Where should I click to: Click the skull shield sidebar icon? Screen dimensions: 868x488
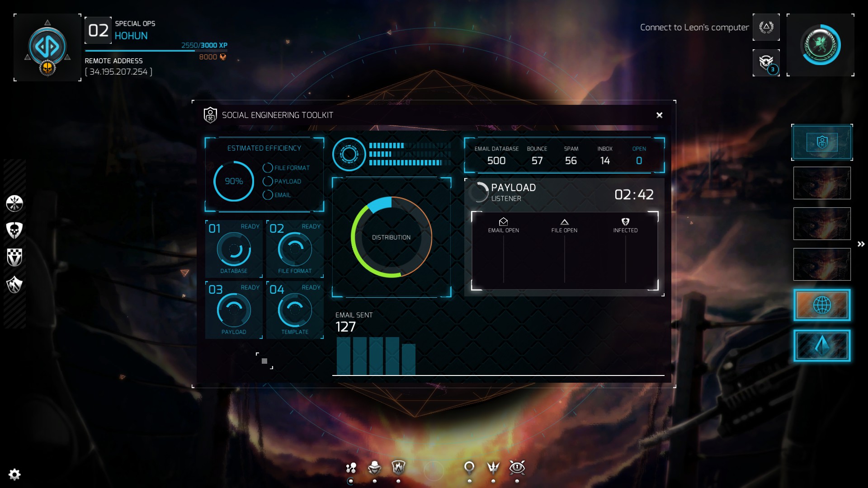point(14,230)
